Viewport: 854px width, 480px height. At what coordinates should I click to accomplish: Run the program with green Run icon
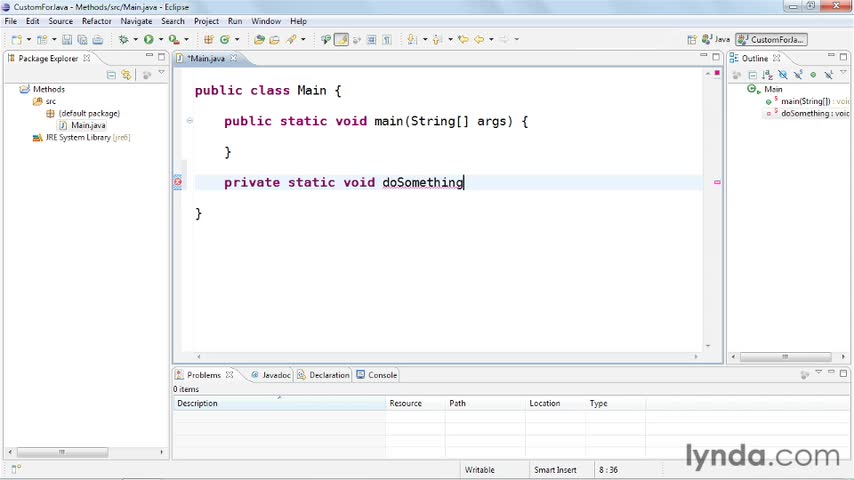point(149,39)
